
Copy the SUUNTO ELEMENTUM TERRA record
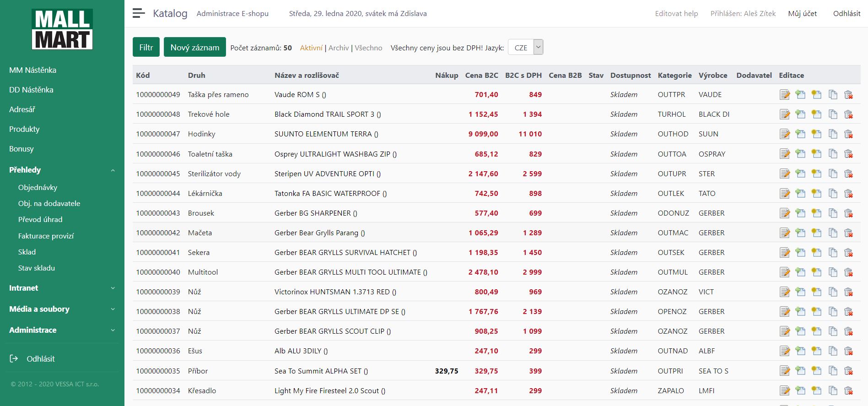pyautogui.click(x=833, y=134)
